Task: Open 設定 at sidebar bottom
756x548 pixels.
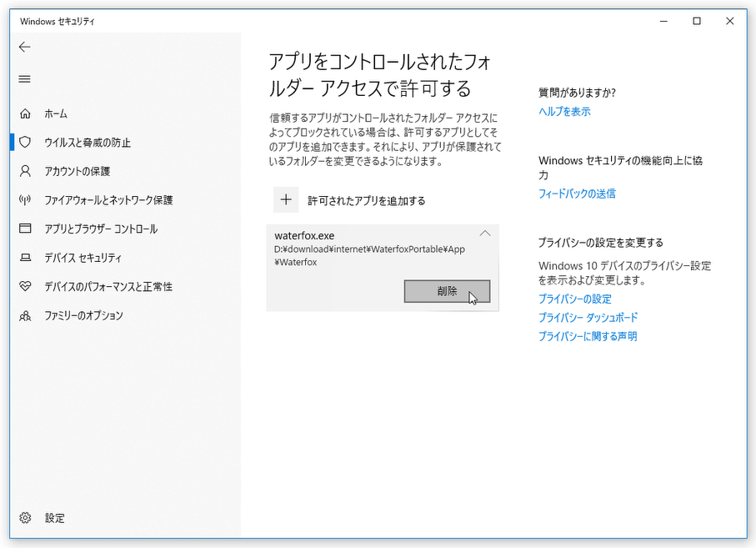Action: click(54, 518)
